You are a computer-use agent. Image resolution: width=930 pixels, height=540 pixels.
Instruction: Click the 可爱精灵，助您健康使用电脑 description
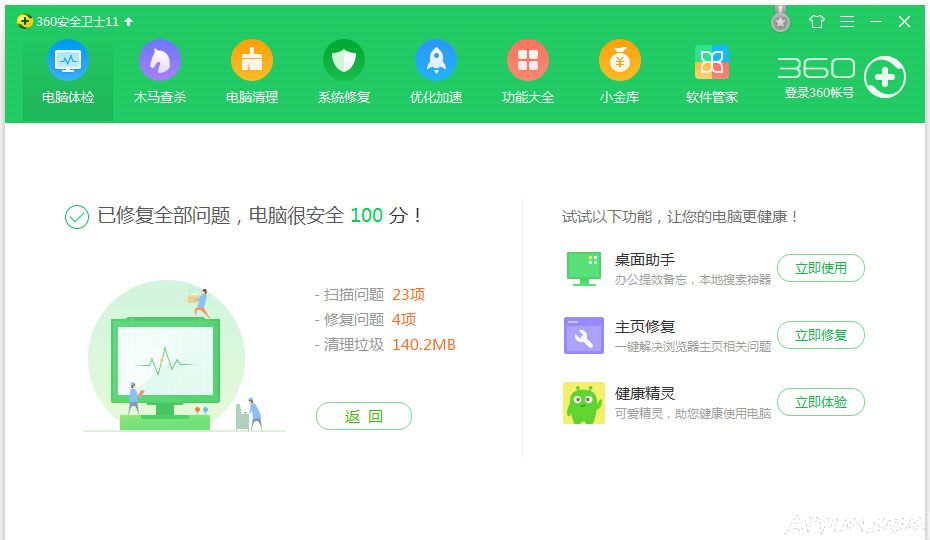[693, 414]
